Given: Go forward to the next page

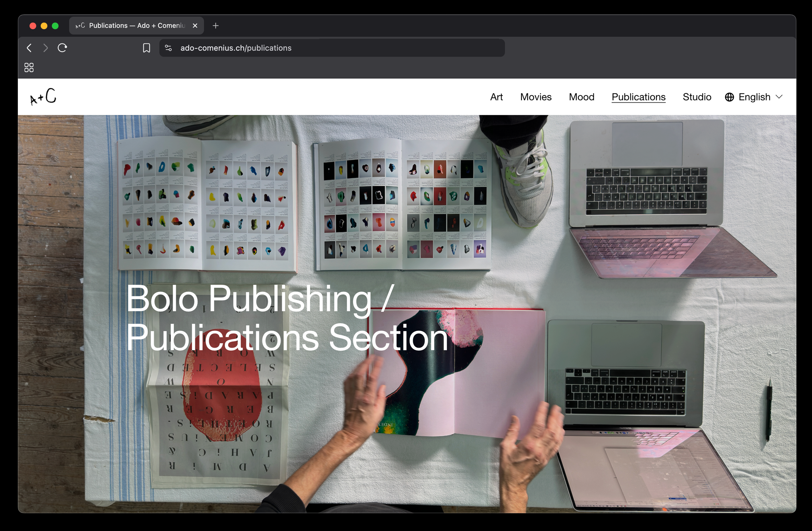Looking at the screenshot, I should tap(45, 48).
